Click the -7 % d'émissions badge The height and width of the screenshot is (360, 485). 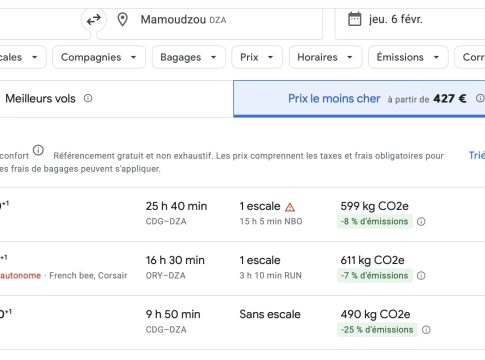click(375, 276)
